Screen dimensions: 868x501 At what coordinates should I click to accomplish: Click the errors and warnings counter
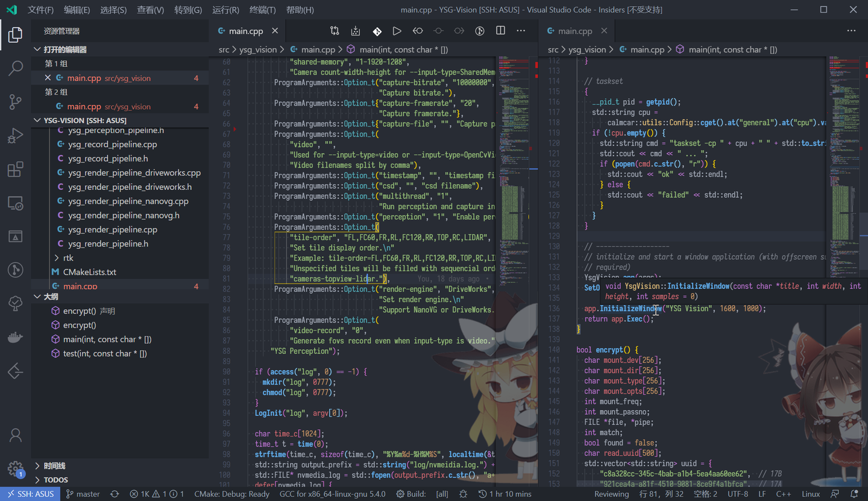156,493
